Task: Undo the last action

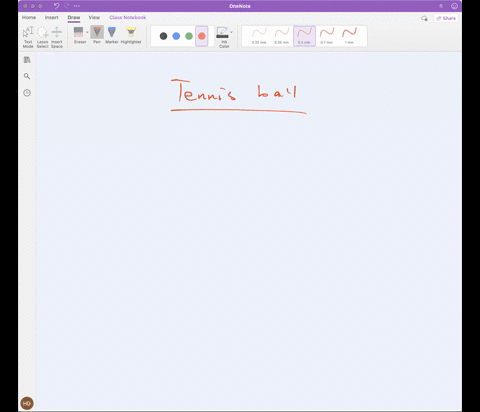Action: 57,6
